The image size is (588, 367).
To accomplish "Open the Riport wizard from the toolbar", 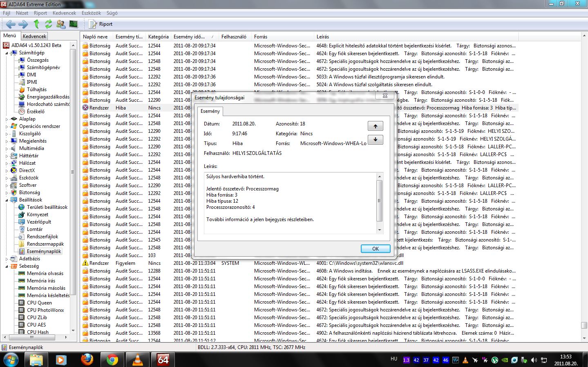I will [x=101, y=24].
